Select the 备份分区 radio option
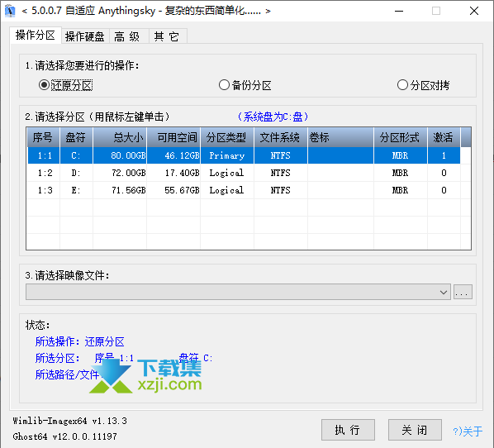This screenshot has width=494, height=448. pyautogui.click(x=245, y=85)
